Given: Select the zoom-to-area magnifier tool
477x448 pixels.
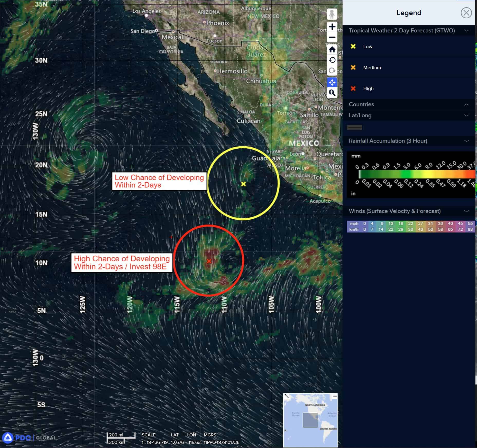Looking at the screenshot, I should pos(332,93).
